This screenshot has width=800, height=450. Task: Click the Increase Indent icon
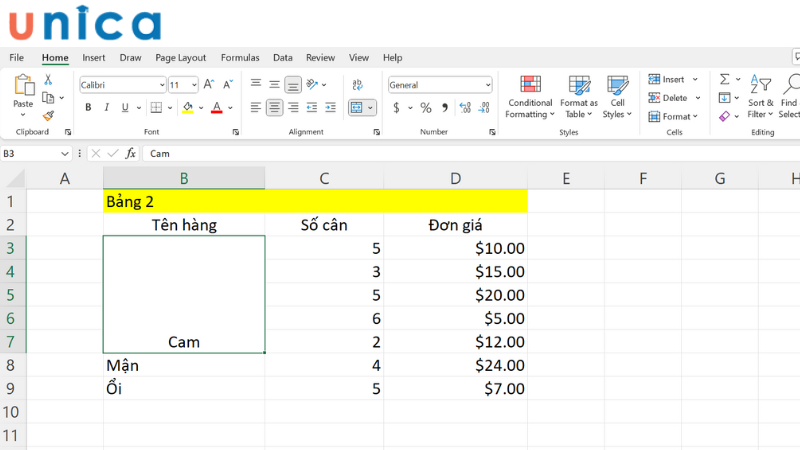(328, 108)
